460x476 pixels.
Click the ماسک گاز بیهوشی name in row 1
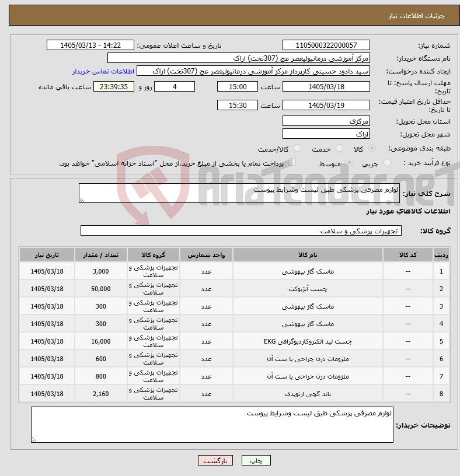coord(308,271)
